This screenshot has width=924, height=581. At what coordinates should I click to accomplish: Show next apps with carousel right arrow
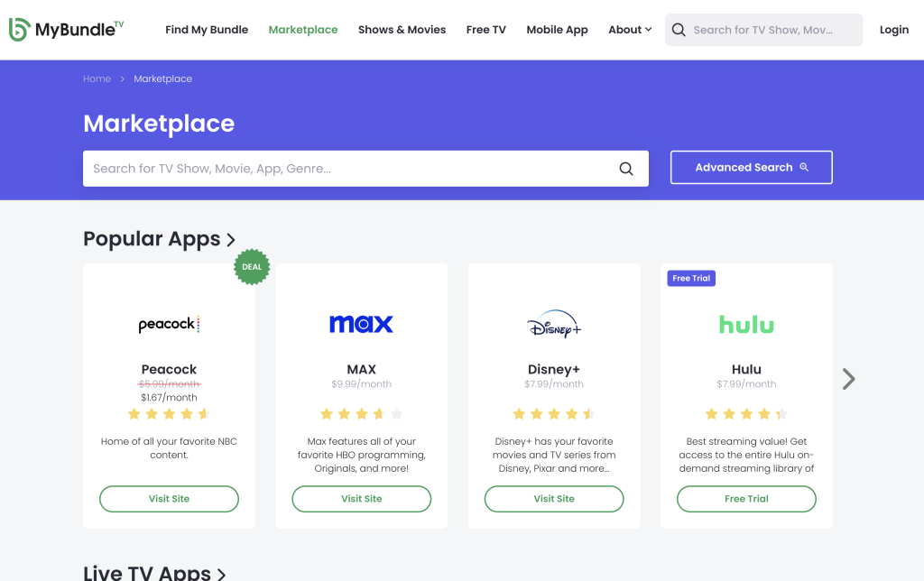point(848,379)
